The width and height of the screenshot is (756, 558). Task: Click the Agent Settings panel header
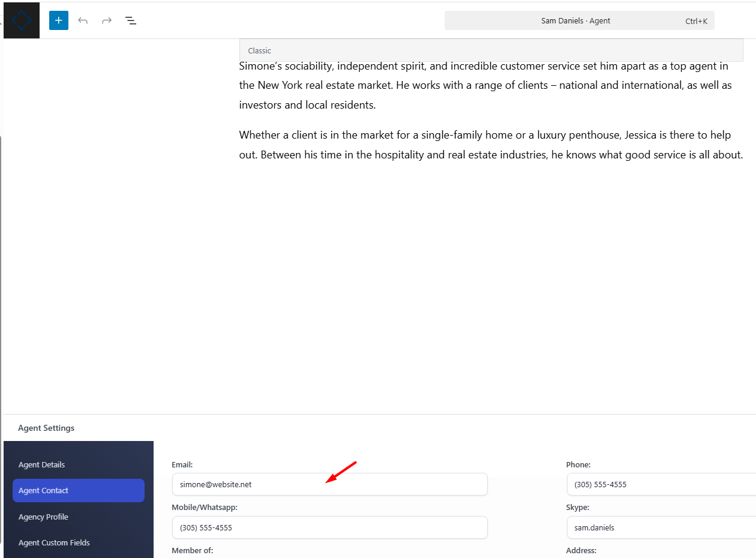click(x=46, y=428)
